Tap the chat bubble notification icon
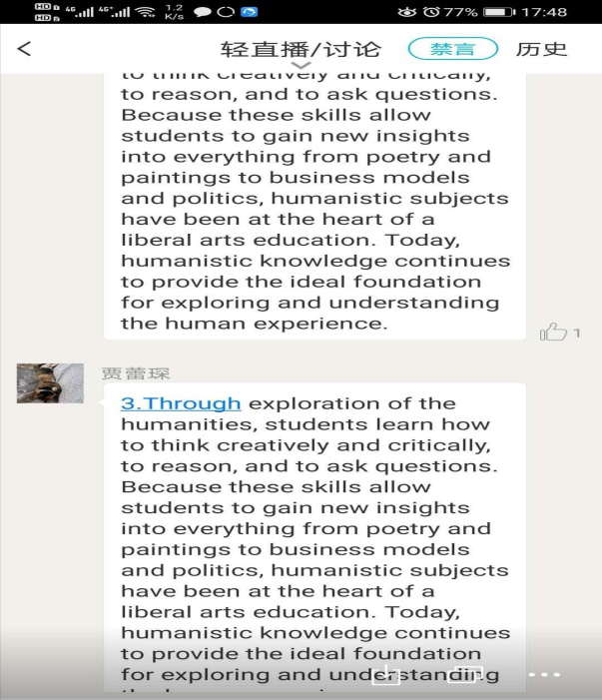Screen dimensions: 602x700 (203, 12)
